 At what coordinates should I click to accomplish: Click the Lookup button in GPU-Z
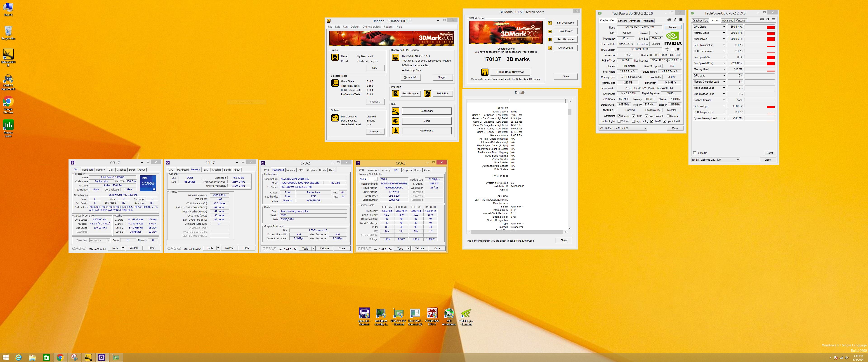(673, 27)
